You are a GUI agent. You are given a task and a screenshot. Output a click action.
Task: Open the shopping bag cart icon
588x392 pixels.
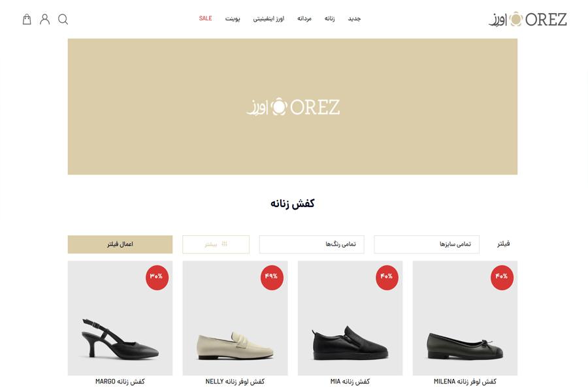point(27,19)
